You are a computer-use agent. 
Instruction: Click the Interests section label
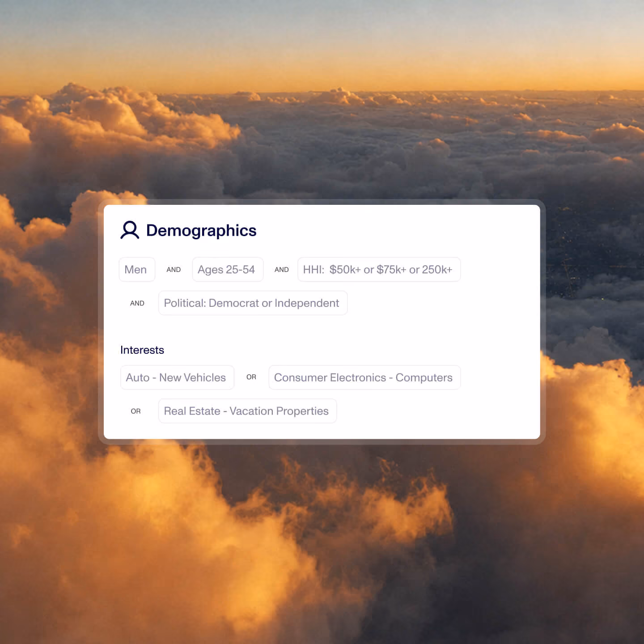click(x=142, y=350)
